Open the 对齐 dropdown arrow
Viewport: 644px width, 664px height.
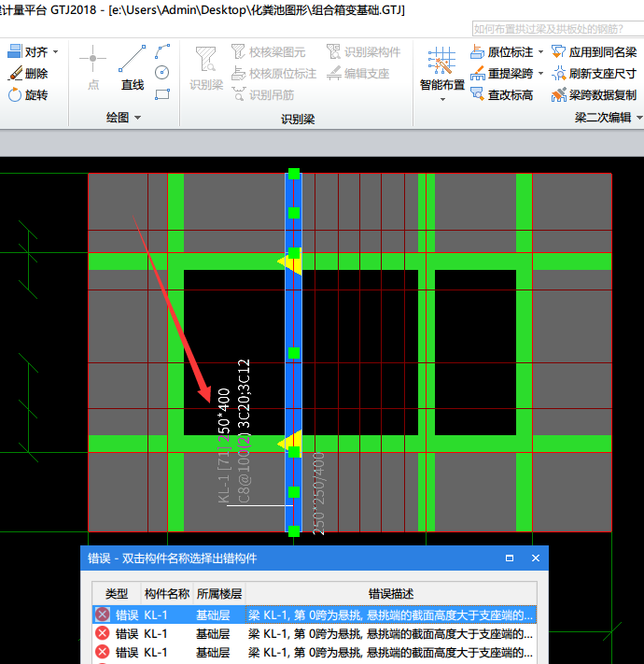55,52
